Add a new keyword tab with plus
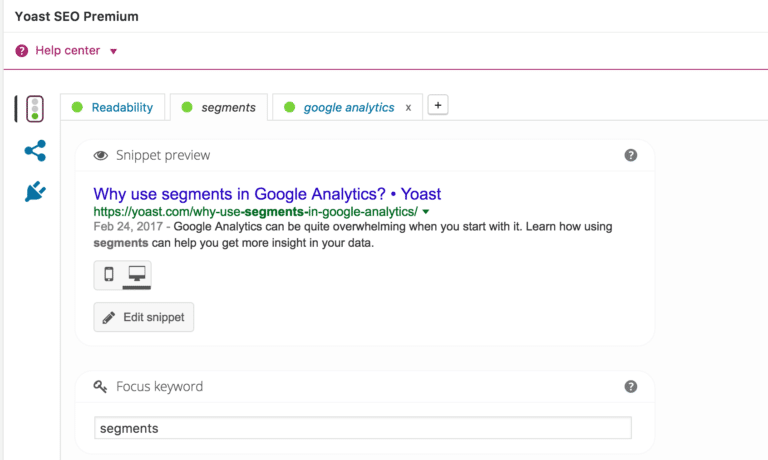Viewport: 768px width, 460px height. pos(438,105)
